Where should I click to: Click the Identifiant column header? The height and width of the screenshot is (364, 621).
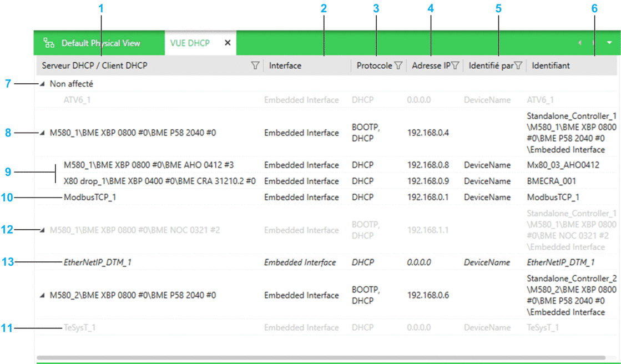click(551, 66)
